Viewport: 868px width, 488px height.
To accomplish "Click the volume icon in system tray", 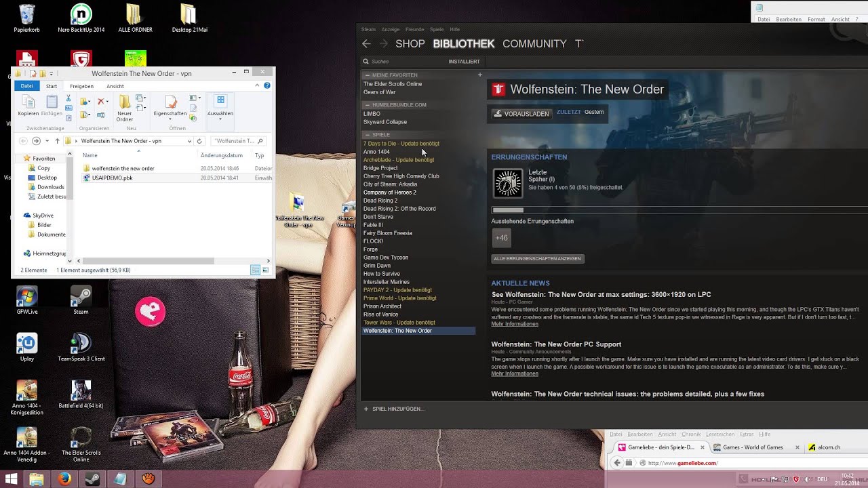I will click(806, 479).
